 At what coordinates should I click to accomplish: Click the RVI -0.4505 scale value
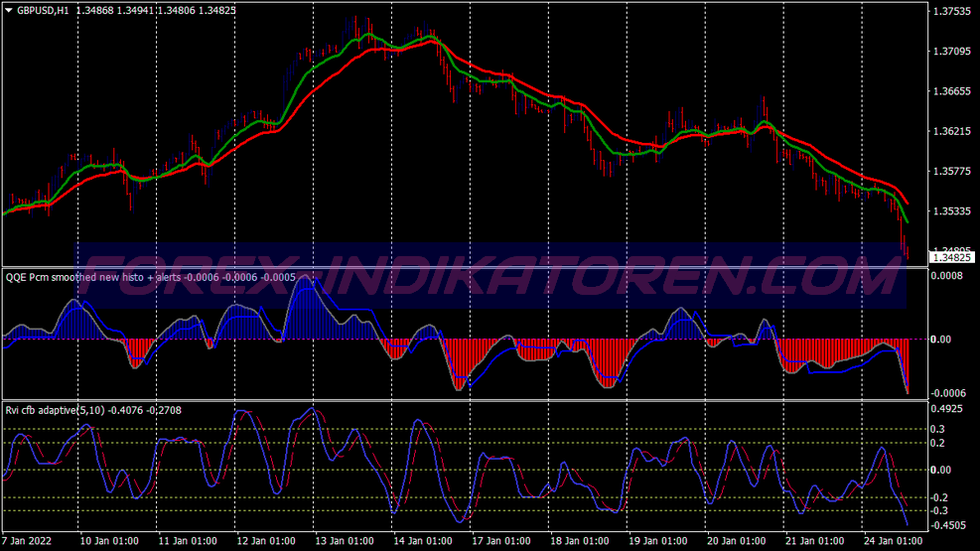pos(947,525)
